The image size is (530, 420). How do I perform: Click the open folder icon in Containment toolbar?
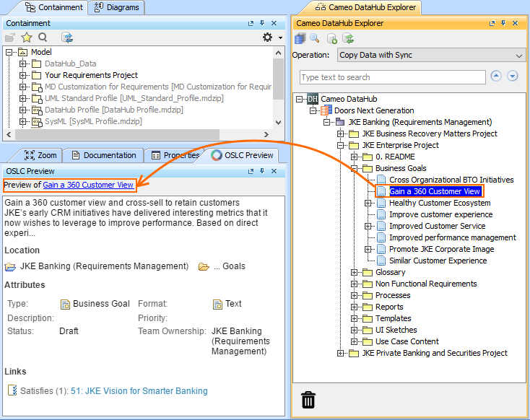point(10,38)
